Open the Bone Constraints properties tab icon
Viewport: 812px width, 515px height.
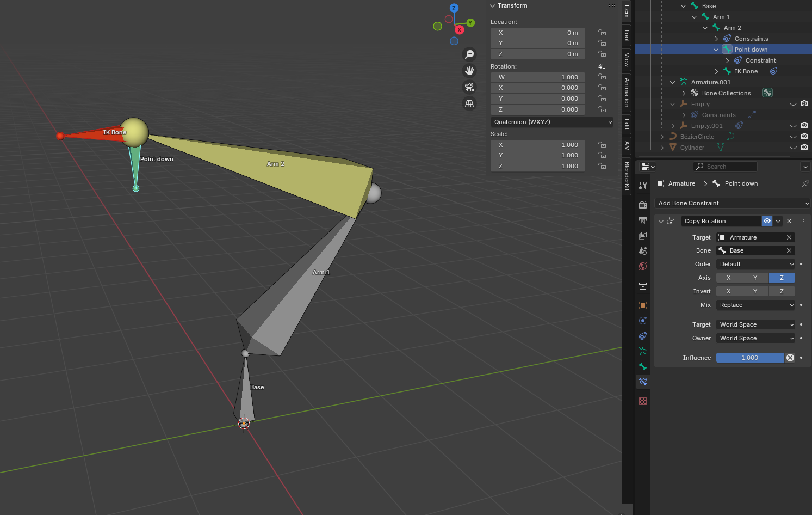coord(643,382)
